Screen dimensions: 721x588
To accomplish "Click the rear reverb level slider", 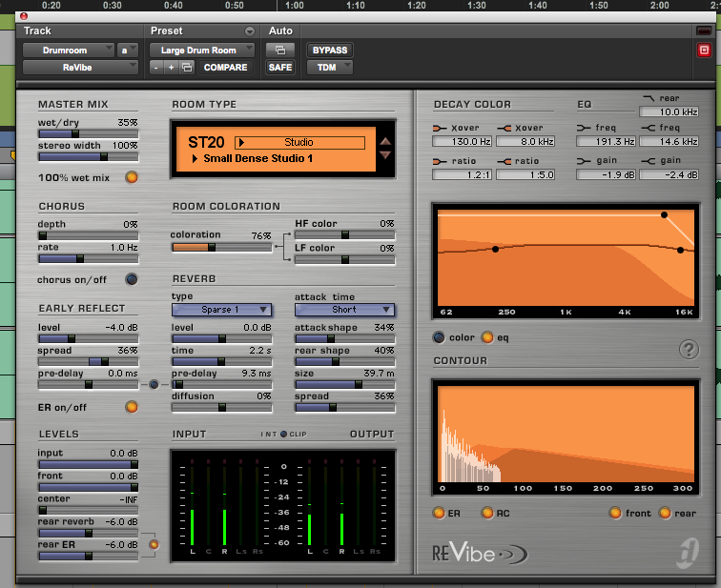I will pos(88,533).
